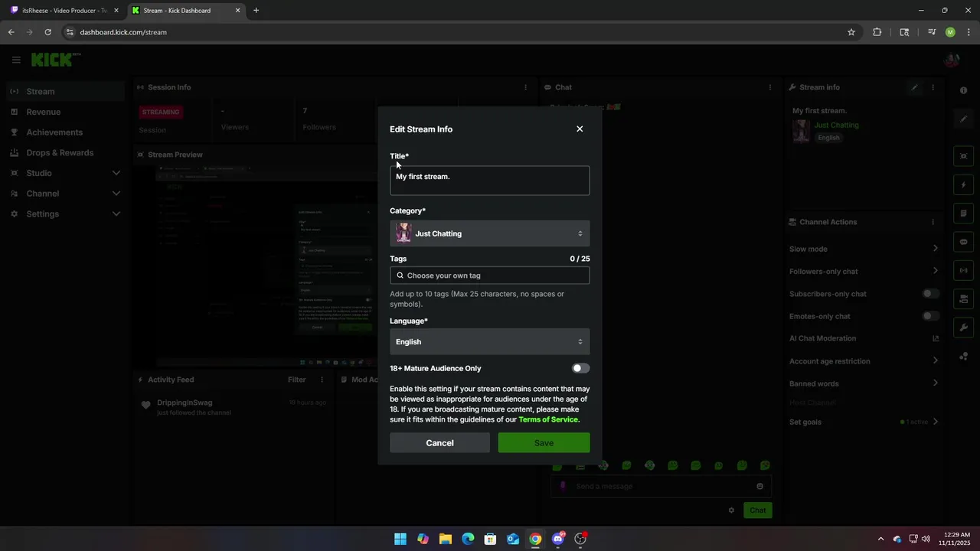The width and height of the screenshot is (980, 551).
Task: Open Microsoft Edge from taskbar
Action: click(468, 539)
